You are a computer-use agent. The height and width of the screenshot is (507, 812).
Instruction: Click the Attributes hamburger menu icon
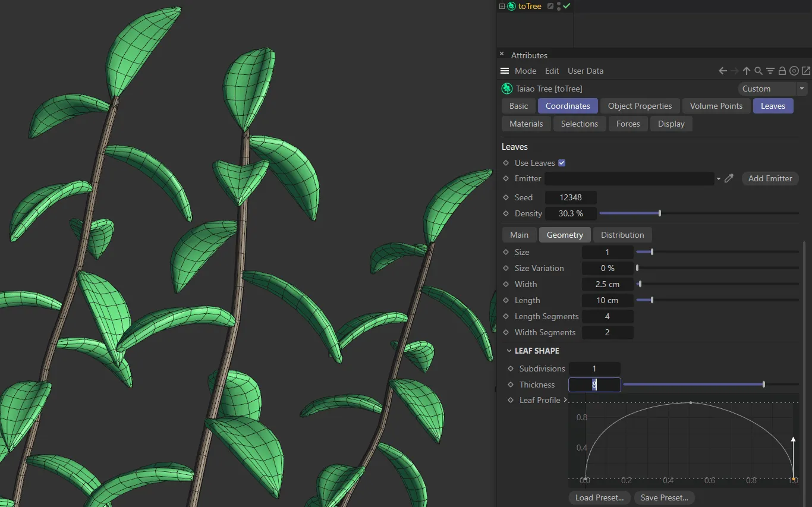tap(505, 71)
